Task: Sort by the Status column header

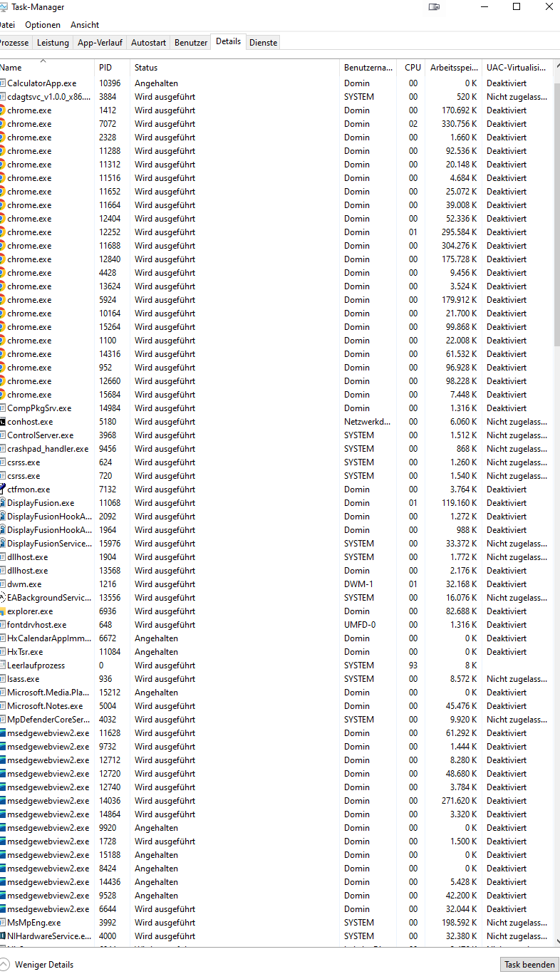Action: [x=235, y=68]
